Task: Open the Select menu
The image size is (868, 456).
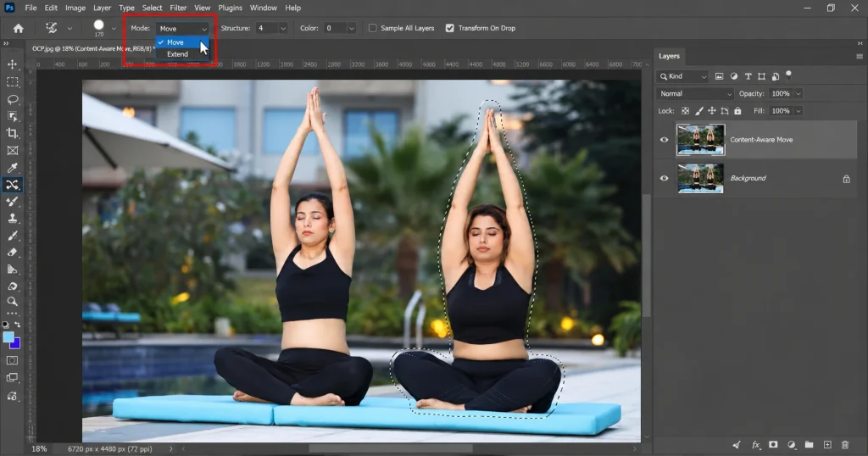Action: click(x=152, y=8)
